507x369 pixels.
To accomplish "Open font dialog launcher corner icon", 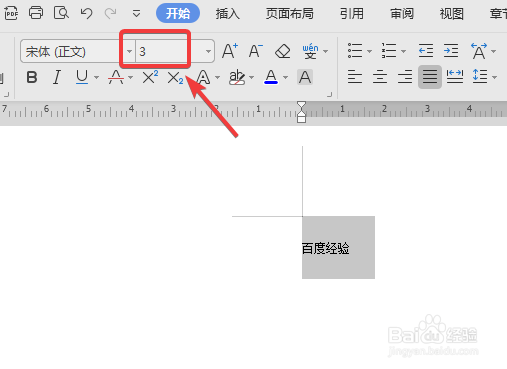I will [x=329, y=95].
